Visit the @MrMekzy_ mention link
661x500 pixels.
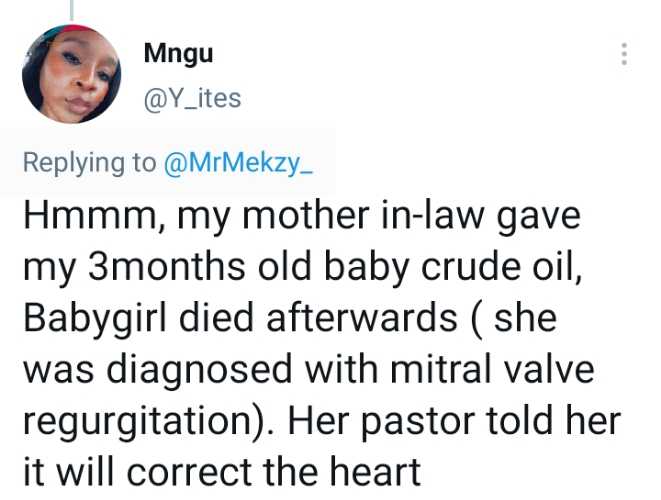point(238,162)
